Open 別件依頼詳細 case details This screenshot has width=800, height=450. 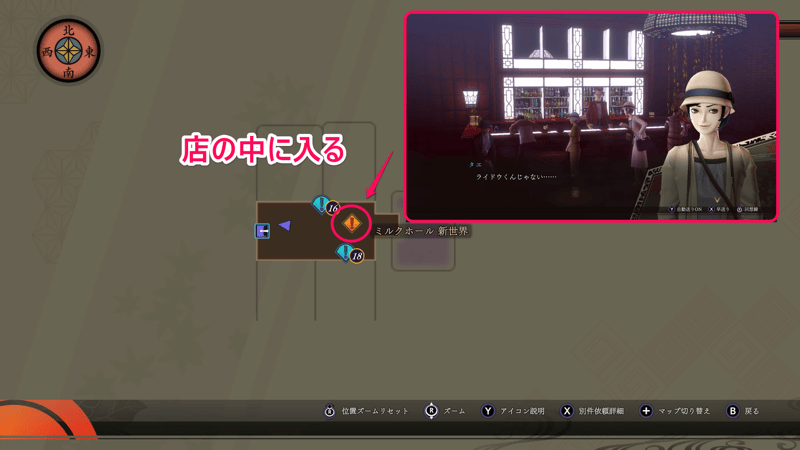[x=601, y=411]
